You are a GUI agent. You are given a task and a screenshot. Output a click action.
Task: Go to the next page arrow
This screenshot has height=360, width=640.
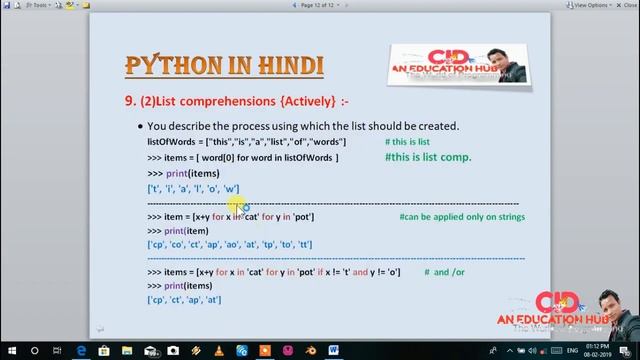coord(347,5)
